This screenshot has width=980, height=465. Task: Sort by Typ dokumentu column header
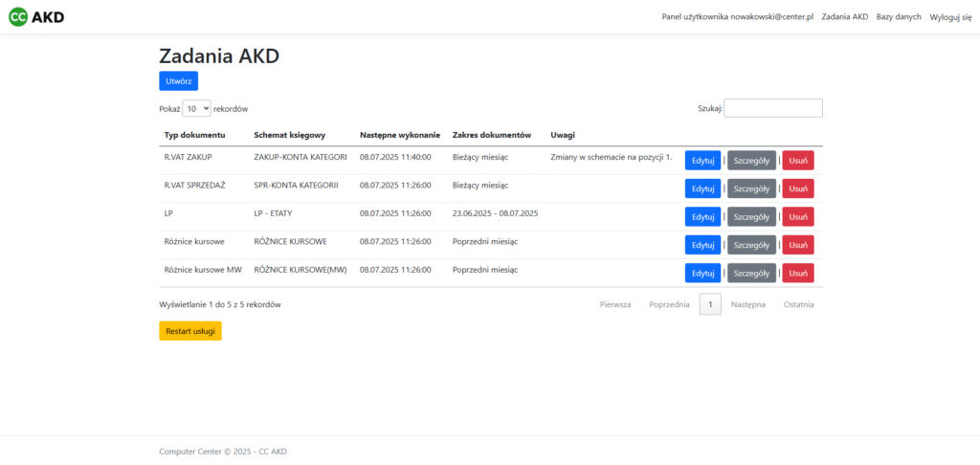(x=194, y=135)
